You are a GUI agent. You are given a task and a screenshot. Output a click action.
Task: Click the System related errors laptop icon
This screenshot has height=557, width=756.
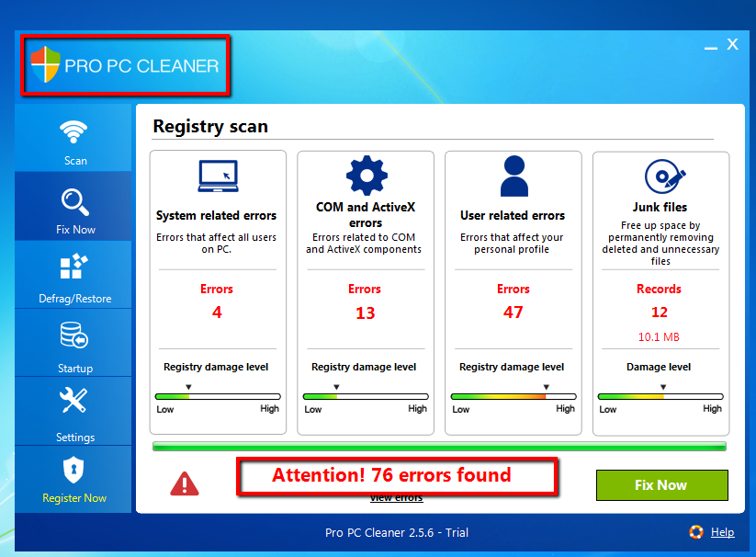tap(218, 176)
